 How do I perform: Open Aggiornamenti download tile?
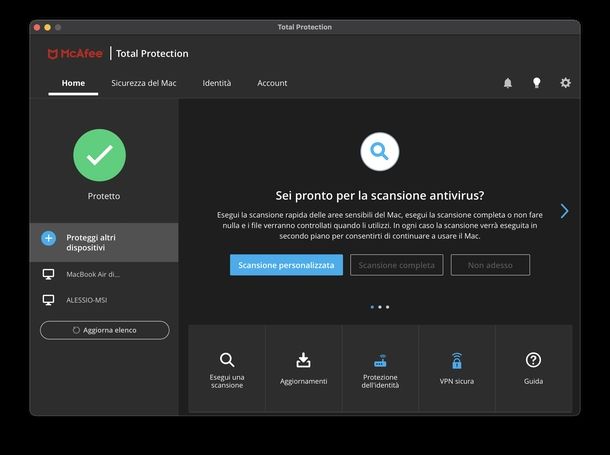(303, 369)
